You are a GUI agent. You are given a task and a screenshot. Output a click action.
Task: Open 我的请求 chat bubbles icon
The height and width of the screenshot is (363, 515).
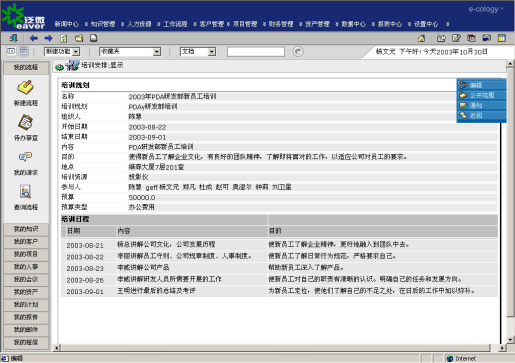tap(25, 157)
